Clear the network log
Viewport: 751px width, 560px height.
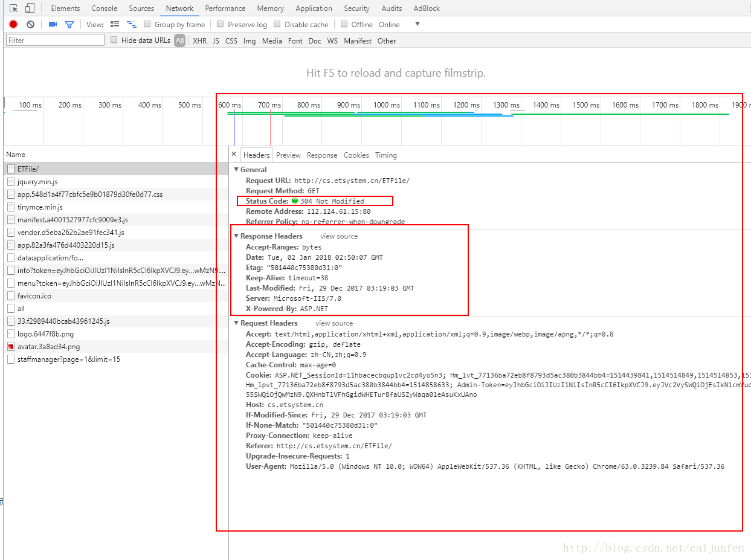[30, 24]
